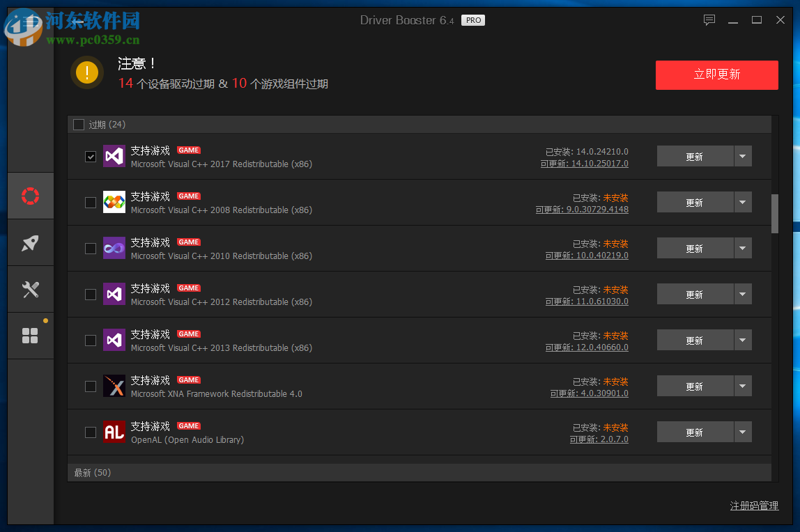Open the feedback message icon in title bar

[x=709, y=19]
